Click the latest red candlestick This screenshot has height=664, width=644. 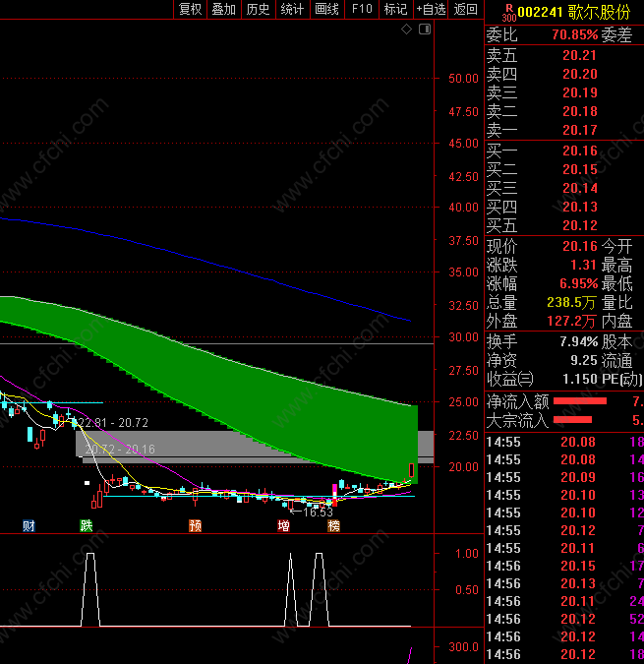click(411, 470)
